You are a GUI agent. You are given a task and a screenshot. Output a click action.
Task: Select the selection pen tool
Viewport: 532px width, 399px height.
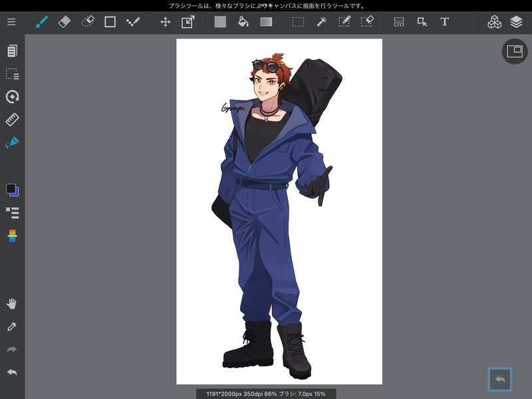click(344, 22)
